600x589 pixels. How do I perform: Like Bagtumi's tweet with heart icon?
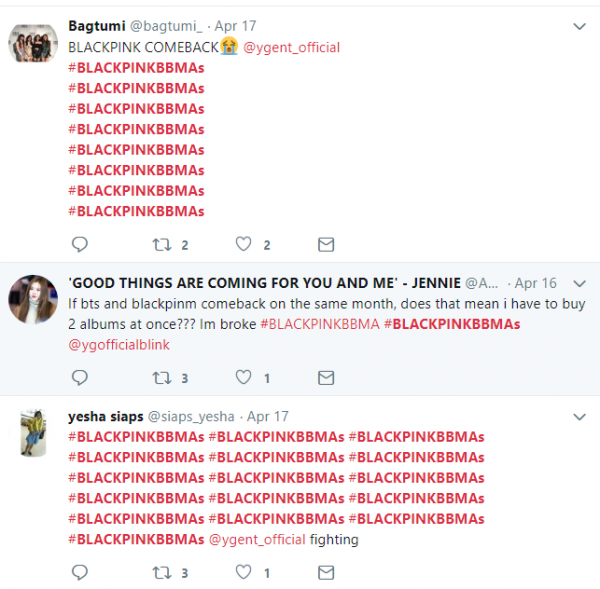pyautogui.click(x=243, y=244)
